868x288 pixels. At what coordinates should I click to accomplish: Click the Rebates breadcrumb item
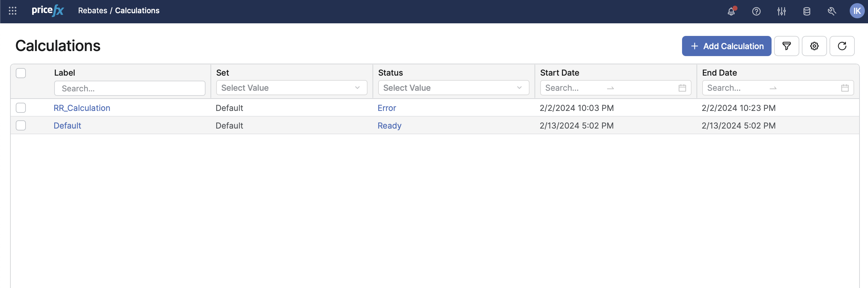coord(92,10)
